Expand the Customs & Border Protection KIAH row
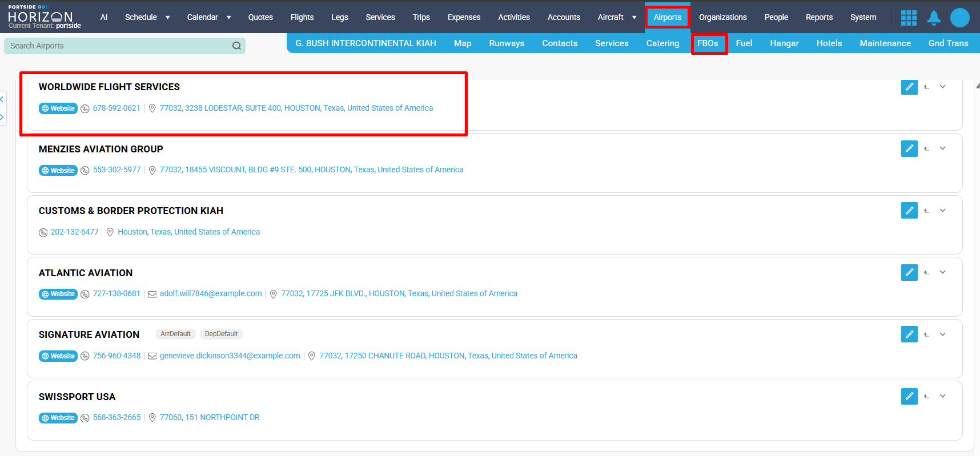The width and height of the screenshot is (980, 456). click(x=943, y=211)
